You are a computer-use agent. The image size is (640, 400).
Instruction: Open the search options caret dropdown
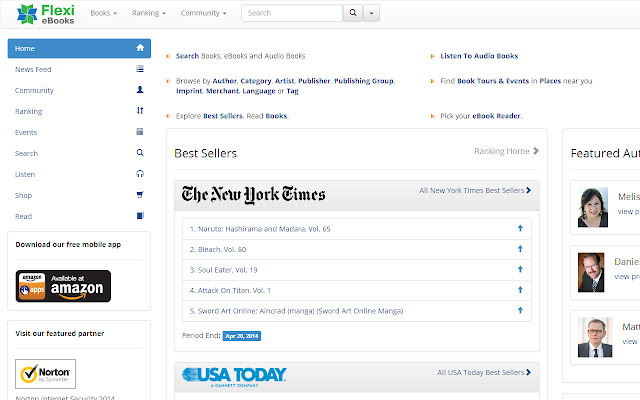click(372, 13)
